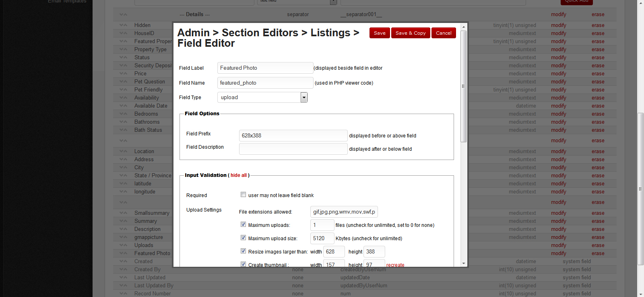This screenshot has width=644, height=297.
Task: Click hide all in Input Validation
Action: tap(238, 175)
